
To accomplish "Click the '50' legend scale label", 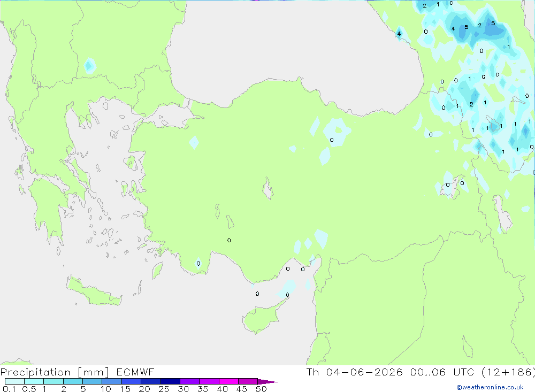I will (262, 389).
